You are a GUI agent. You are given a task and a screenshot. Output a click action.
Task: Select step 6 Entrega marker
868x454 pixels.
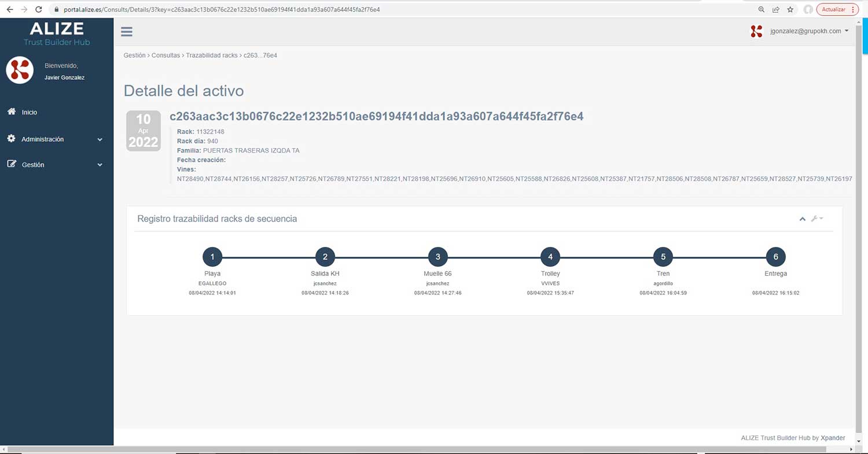[775, 257]
